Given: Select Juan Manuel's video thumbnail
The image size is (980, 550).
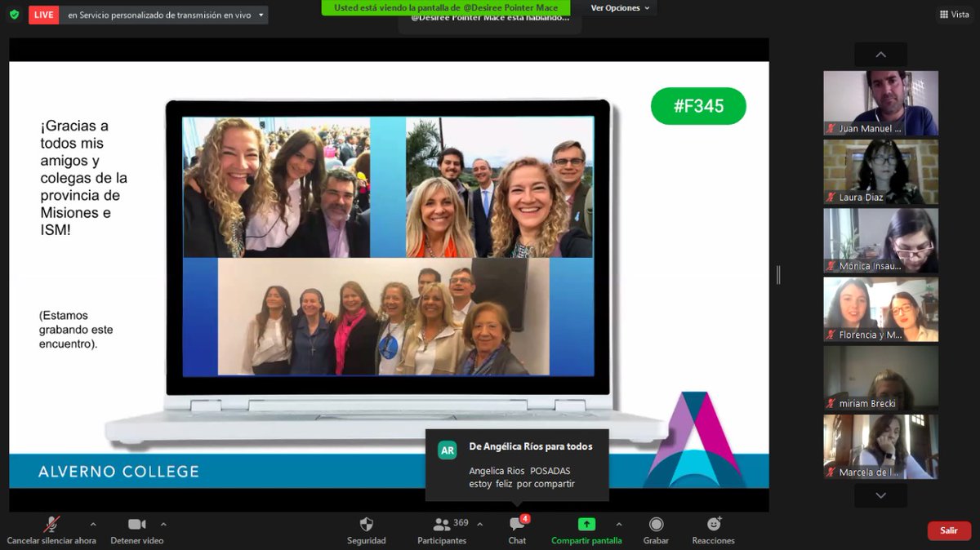Looking at the screenshot, I should click(880, 103).
